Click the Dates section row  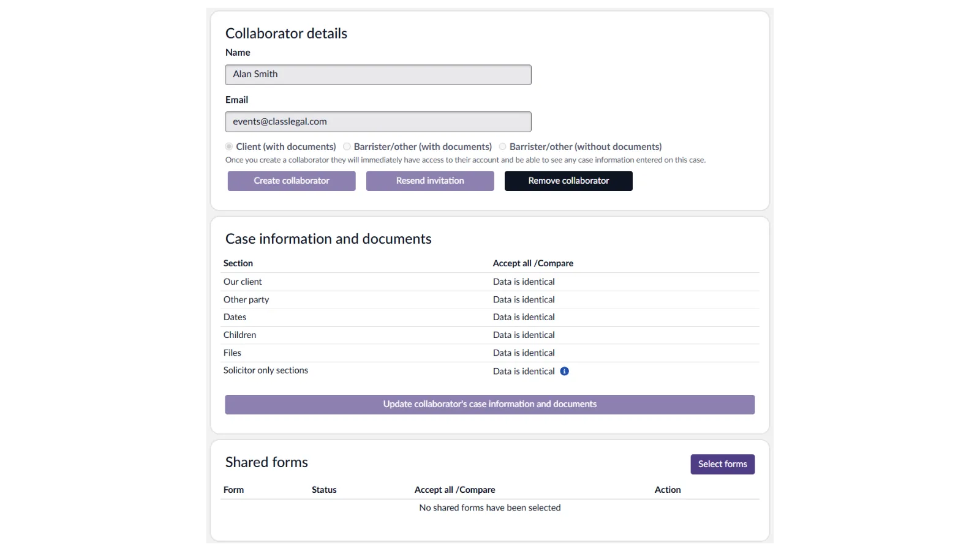[x=235, y=317]
